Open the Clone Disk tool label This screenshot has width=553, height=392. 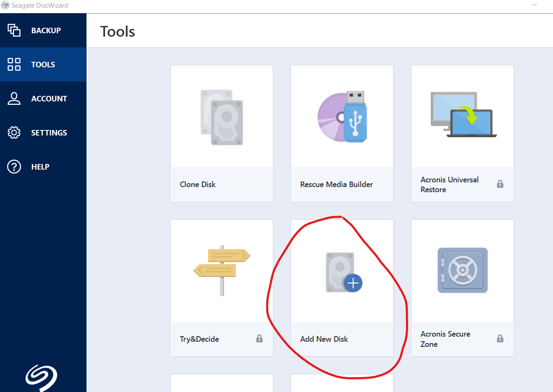pos(198,184)
